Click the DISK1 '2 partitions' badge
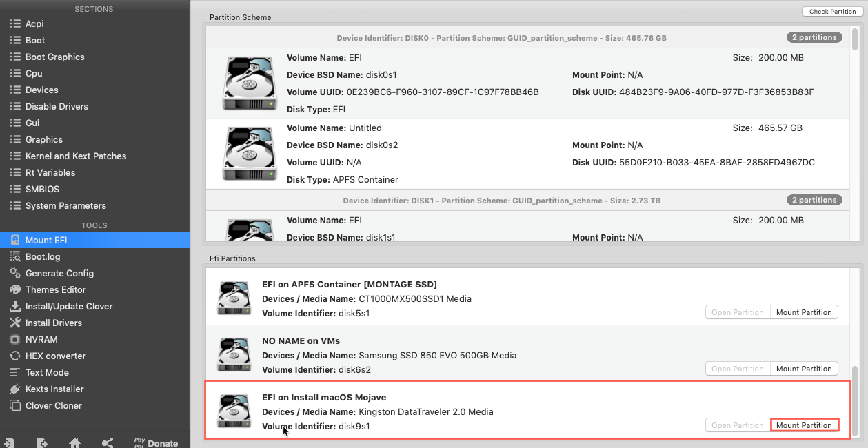The height and width of the screenshot is (448, 868). coord(814,200)
